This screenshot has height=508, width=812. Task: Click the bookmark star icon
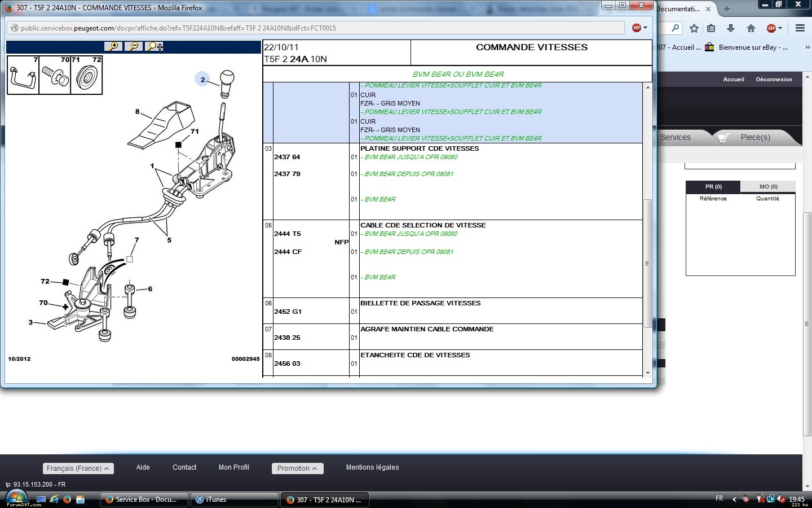click(x=694, y=28)
